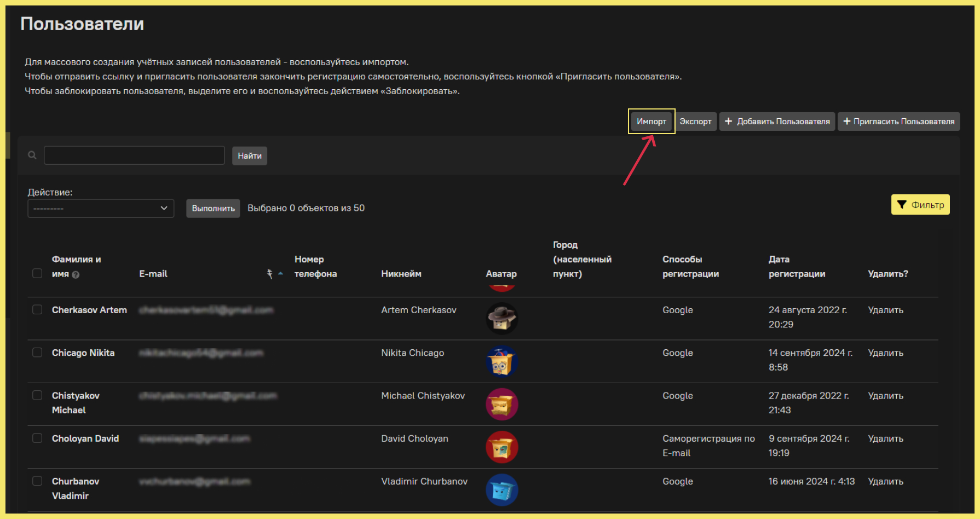Image resolution: width=980 pixels, height=519 pixels.
Task: Click Удалить for Chicago Nikita
Action: (885, 353)
